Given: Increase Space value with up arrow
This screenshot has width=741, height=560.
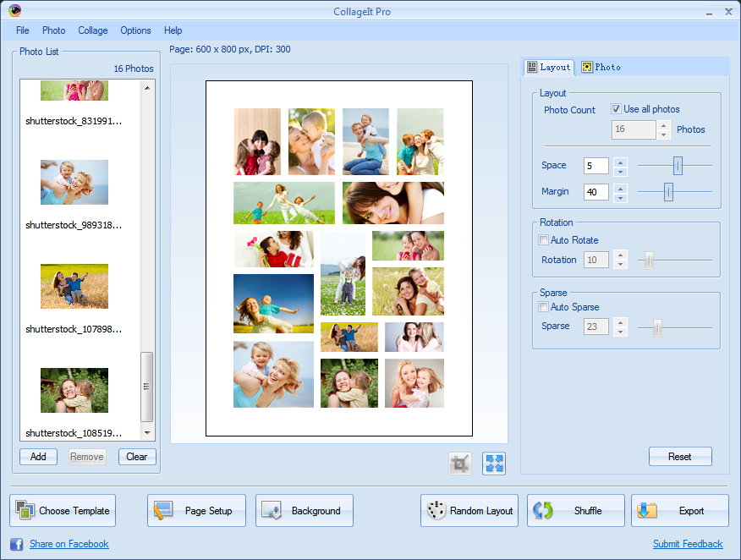Looking at the screenshot, I should click(x=620, y=162).
